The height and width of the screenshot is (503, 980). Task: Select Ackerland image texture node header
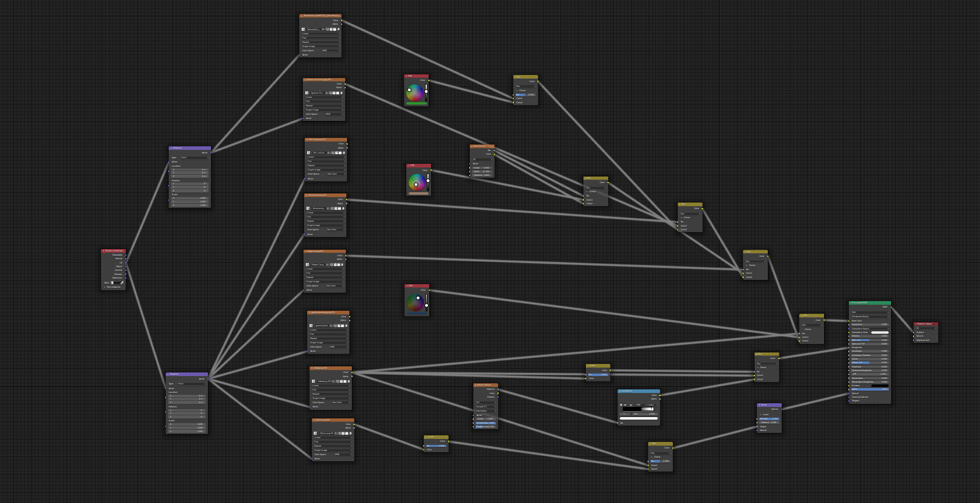point(325,195)
